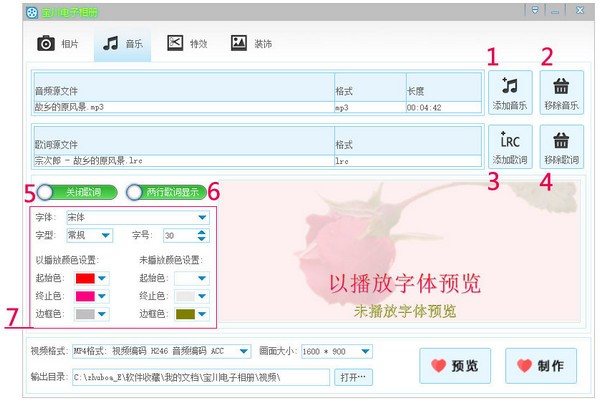Viewport: 600px width, 401px height.
Task: Pick the played 起始色 red color swatch
Action: click(x=84, y=278)
